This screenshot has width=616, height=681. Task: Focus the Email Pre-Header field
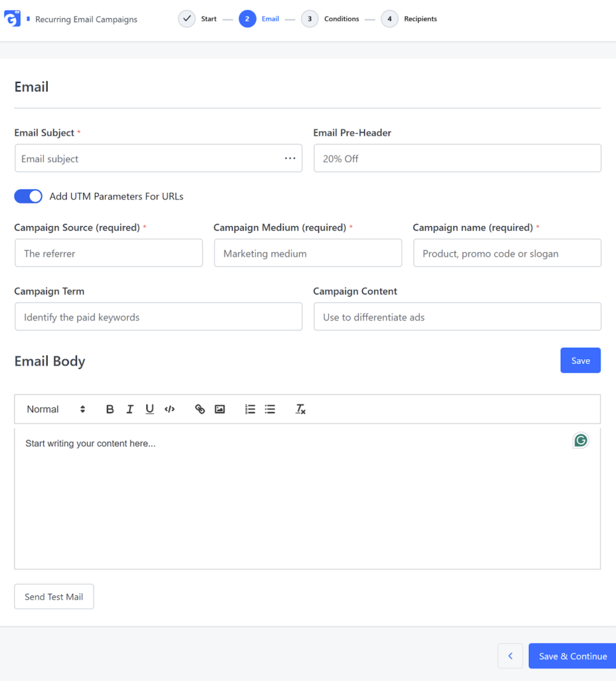(458, 158)
